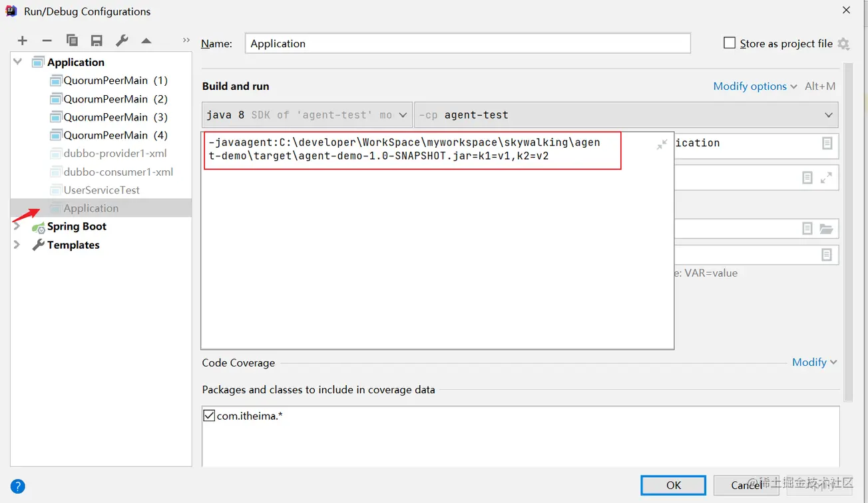Click the environment variables input field
The height and width of the screenshot is (503, 868).
pos(756,255)
